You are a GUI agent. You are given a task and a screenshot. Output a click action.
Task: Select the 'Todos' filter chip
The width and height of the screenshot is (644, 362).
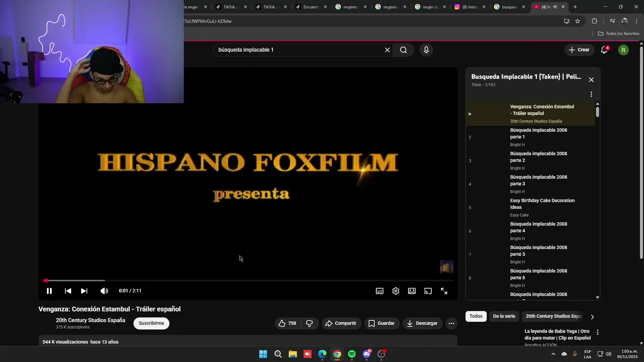click(476, 316)
